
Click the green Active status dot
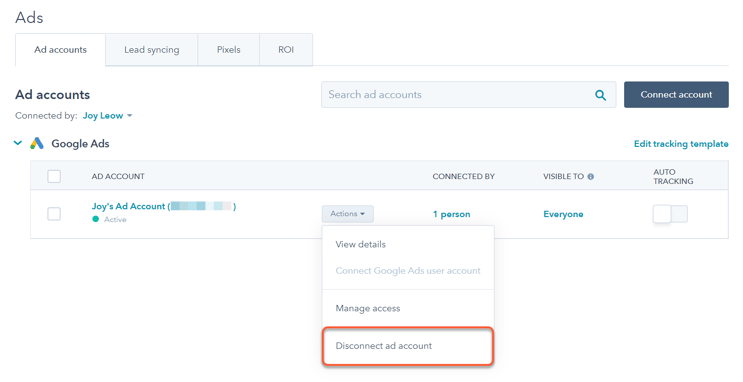pos(96,219)
